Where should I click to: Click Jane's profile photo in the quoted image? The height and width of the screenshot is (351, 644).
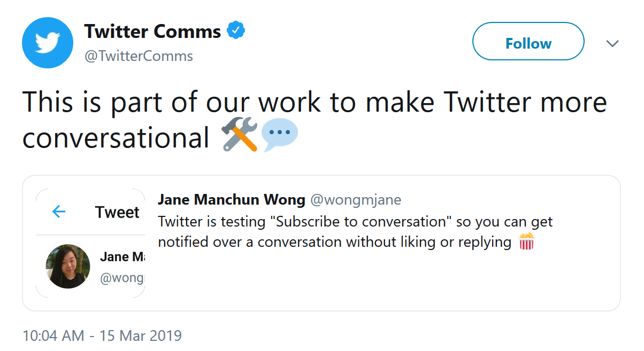67,267
